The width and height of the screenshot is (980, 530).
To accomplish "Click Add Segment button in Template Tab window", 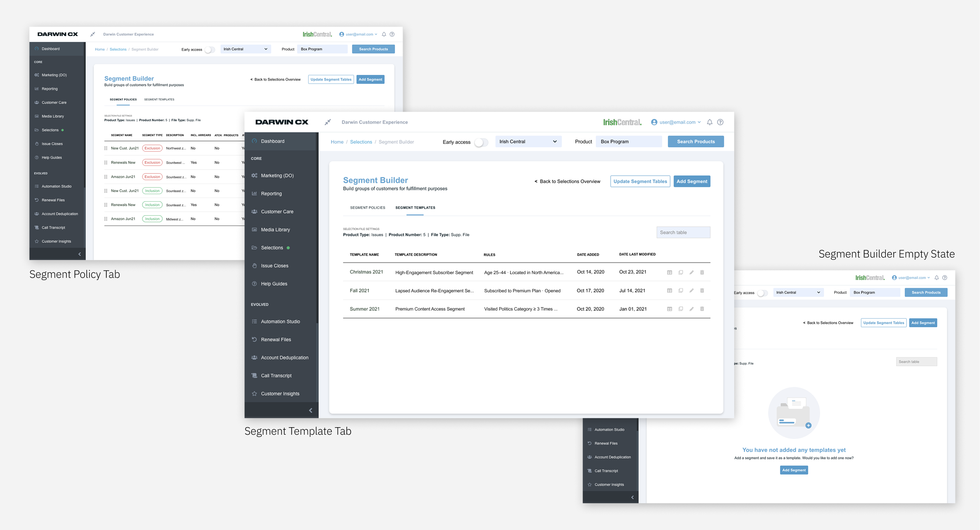I will pyautogui.click(x=692, y=182).
